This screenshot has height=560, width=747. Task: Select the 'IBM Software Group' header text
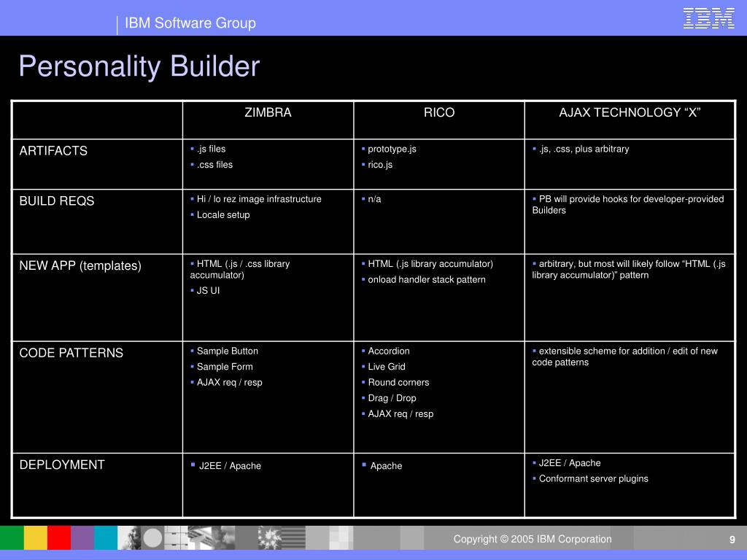click(x=190, y=23)
